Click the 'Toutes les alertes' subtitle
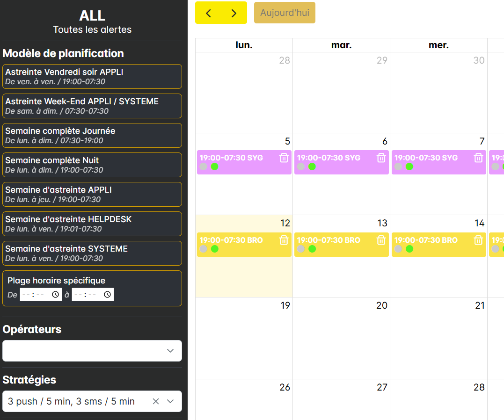Screen dimensions: 504x420 click(92, 29)
